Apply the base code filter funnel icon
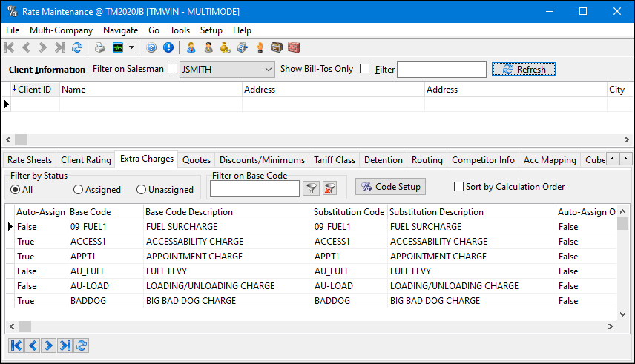635x364 pixels. 312,188
